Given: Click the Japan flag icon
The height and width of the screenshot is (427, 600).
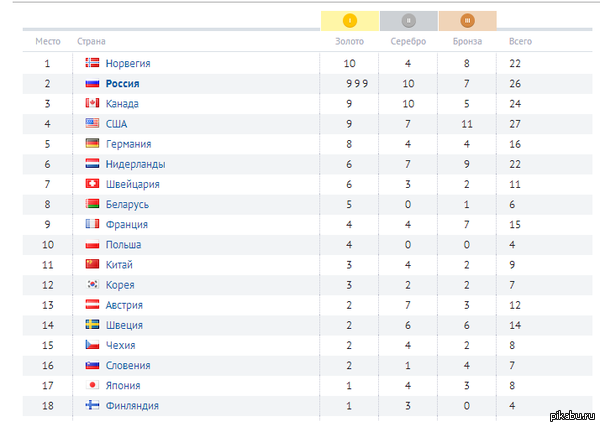Looking at the screenshot, I should [x=92, y=385].
